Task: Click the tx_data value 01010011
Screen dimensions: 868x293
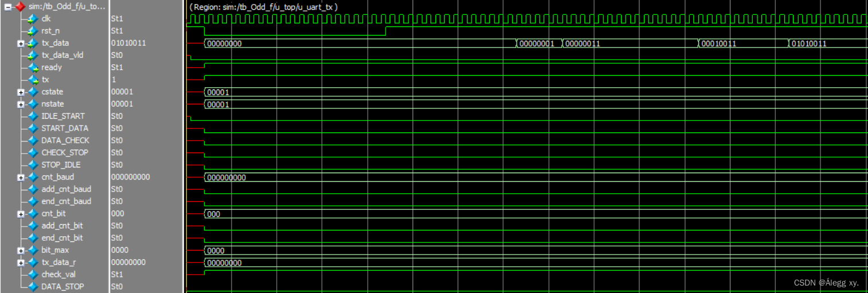Action: (128, 43)
